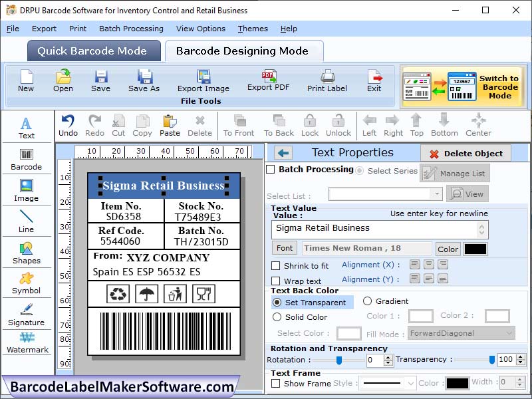Open the Select List dropdown
The width and height of the screenshot is (532, 399).
(437, 194)
